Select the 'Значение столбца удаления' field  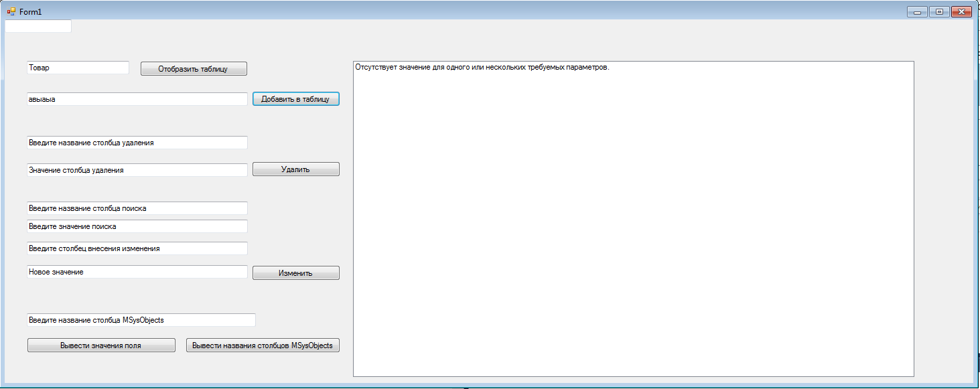point(137,170)
